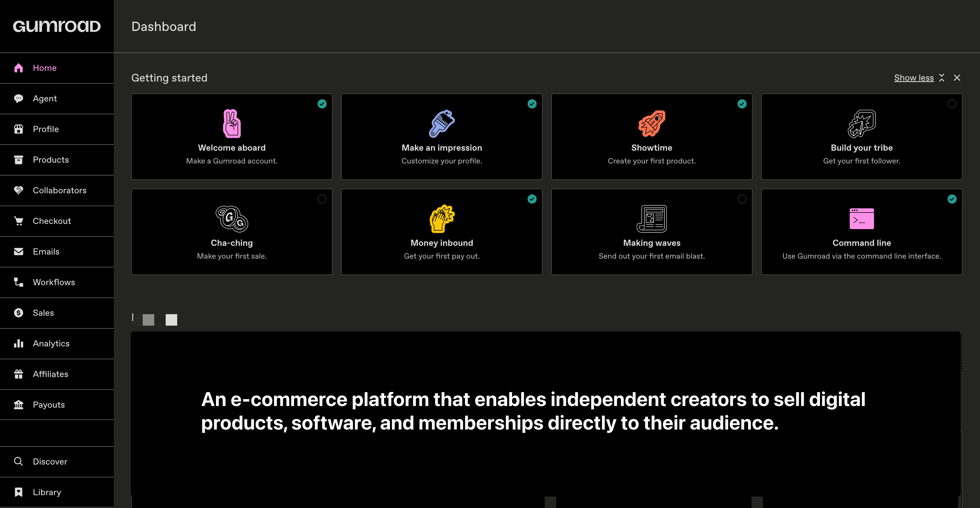Dismiss the Getting started section
Image resolution: width=980 pixels, height=508 pixels.
coord(957,78)
